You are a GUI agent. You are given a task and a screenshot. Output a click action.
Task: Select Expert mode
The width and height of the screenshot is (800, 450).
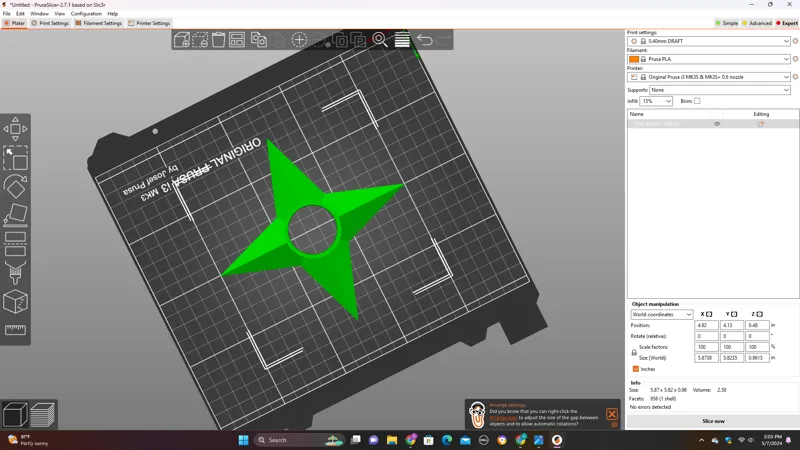787,23
